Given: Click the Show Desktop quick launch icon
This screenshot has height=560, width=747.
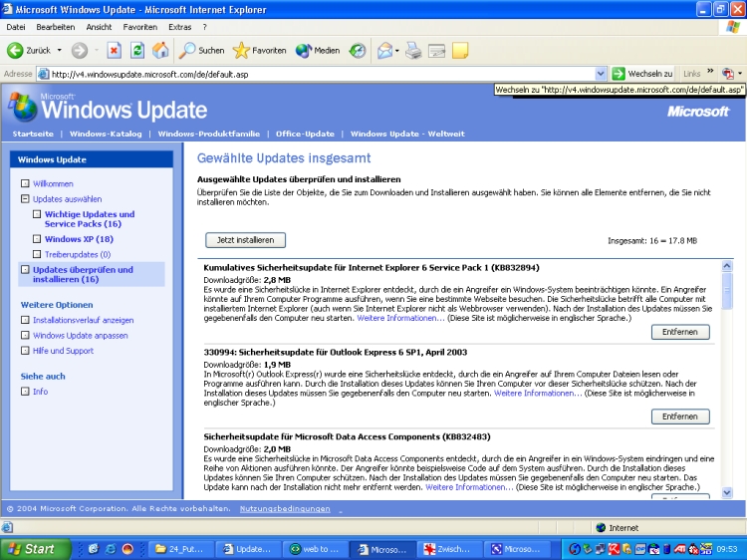Looking at the screenshot, I should point(94,549).
